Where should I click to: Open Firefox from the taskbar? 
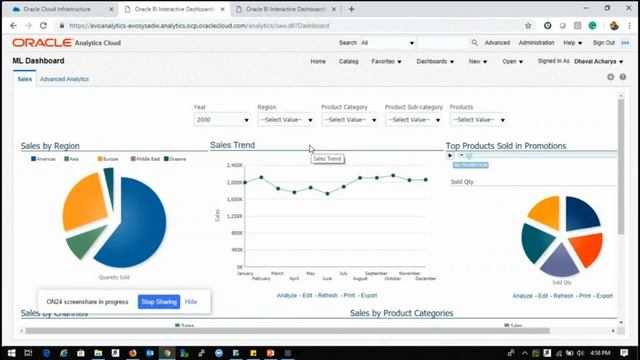(133, 353)
